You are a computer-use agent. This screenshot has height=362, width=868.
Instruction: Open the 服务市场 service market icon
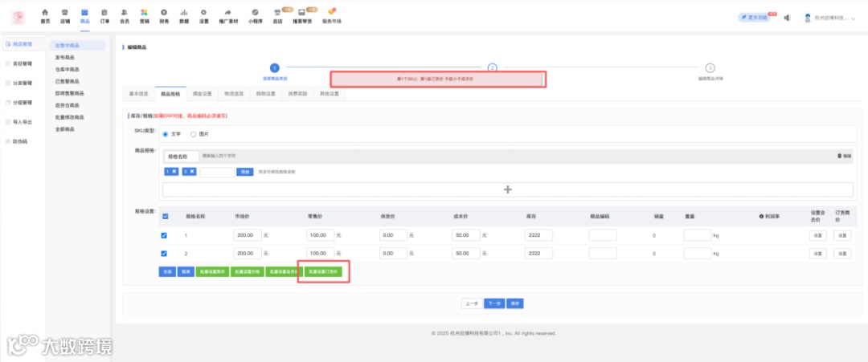[332, 11]
